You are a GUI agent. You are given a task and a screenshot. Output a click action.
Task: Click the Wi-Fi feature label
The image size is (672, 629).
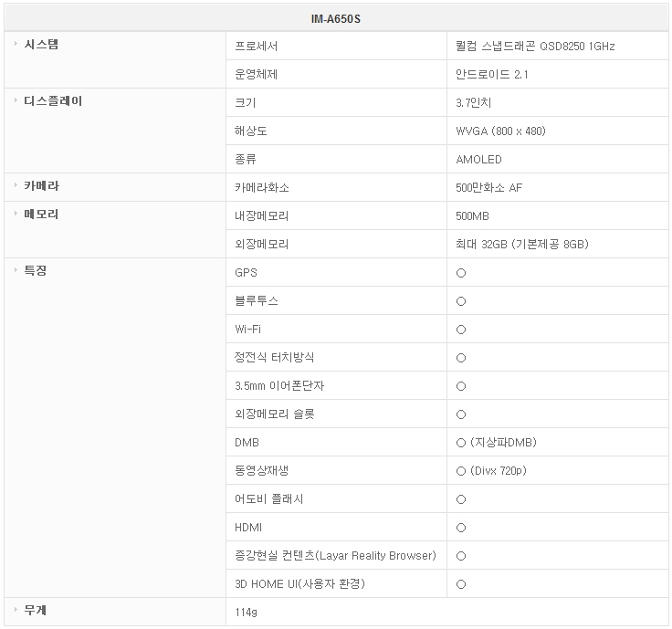pos(247,329)
